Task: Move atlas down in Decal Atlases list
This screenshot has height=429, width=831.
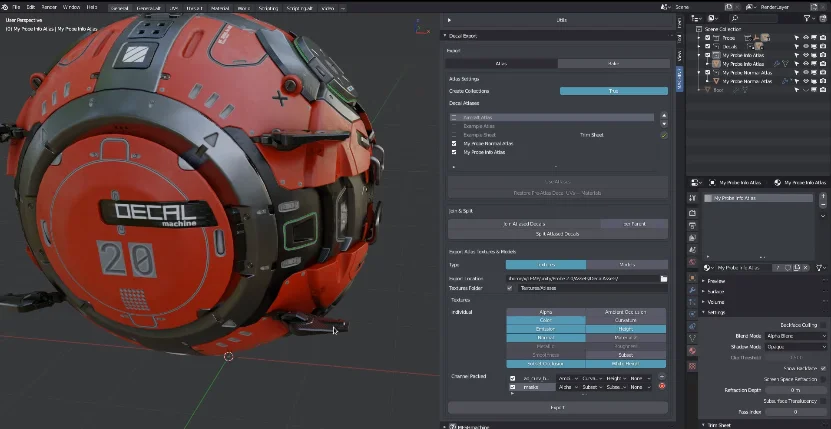Action: [x=664, y=124]
